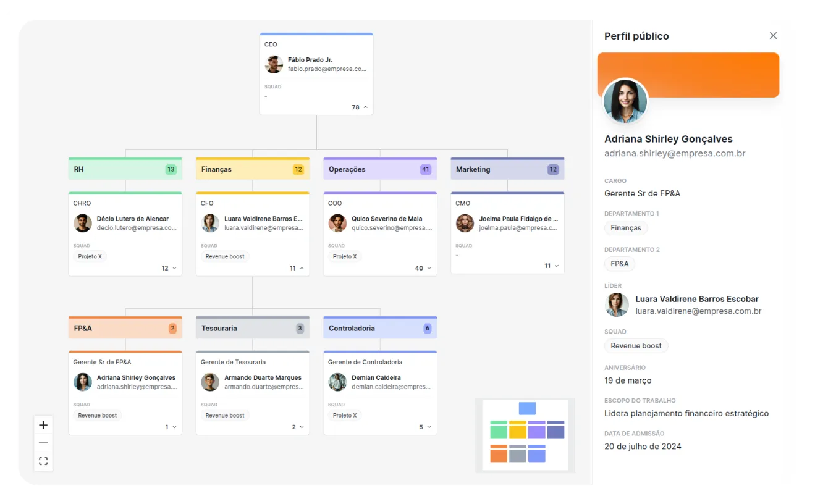Click Demian Caldeira's avatar

coord(337,382)
